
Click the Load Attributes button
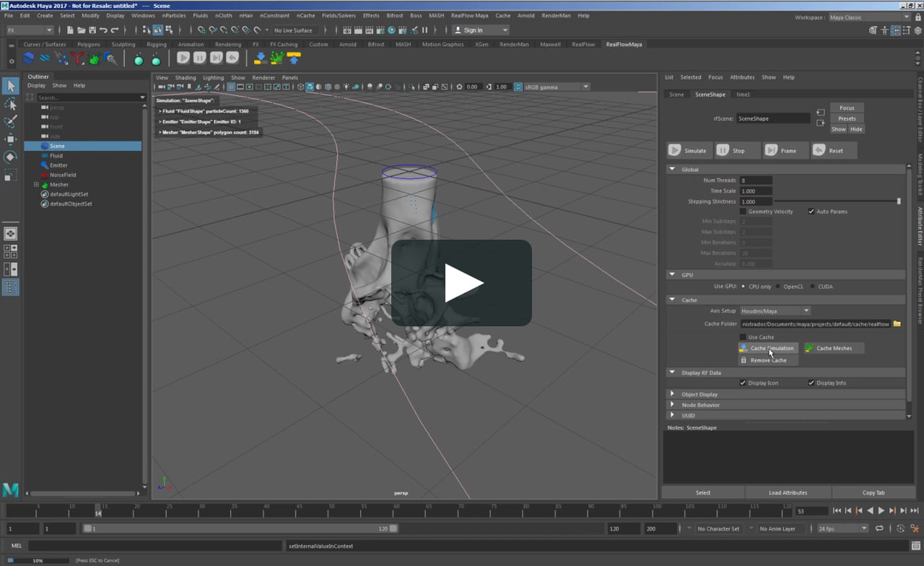tap(788, 492)
